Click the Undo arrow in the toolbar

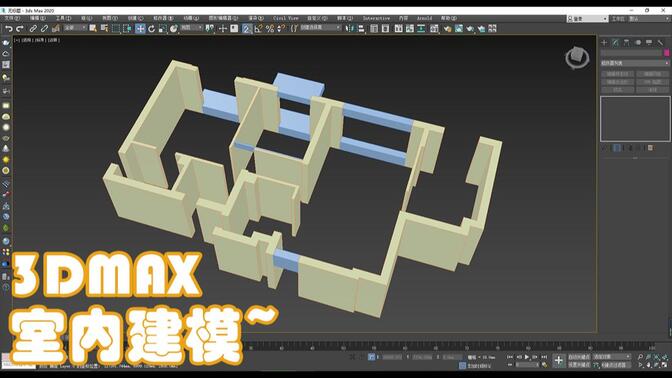9,29
